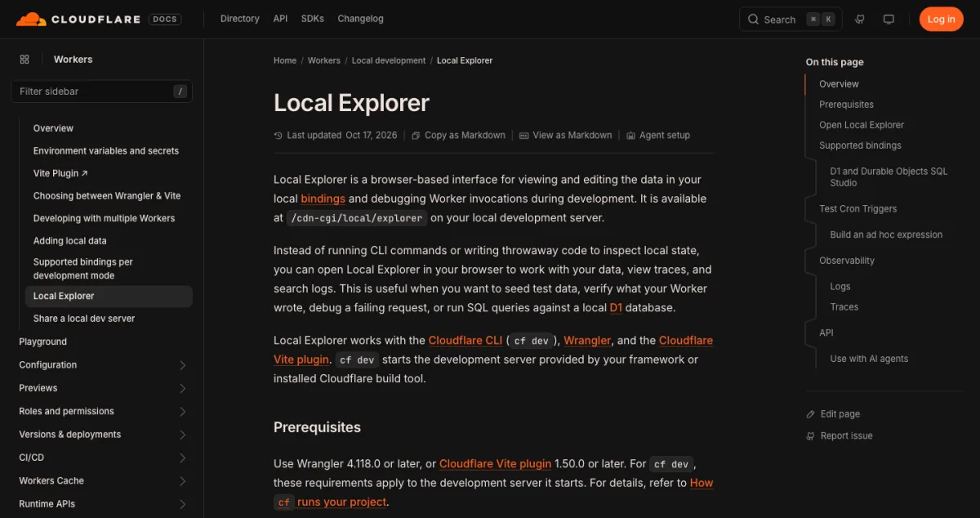Click Edit page link
980x518 pixels.
pyautogui.click(x=833, y=414)
